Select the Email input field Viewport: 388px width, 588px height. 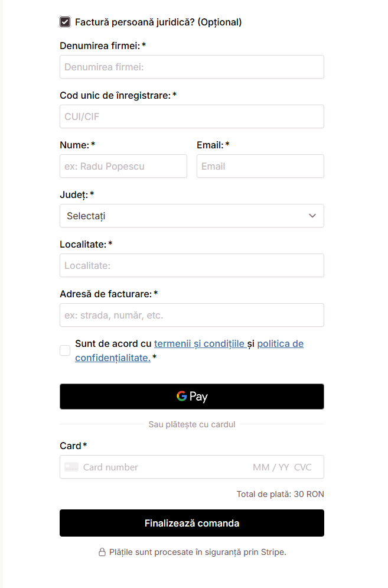[x=260, y=166]
